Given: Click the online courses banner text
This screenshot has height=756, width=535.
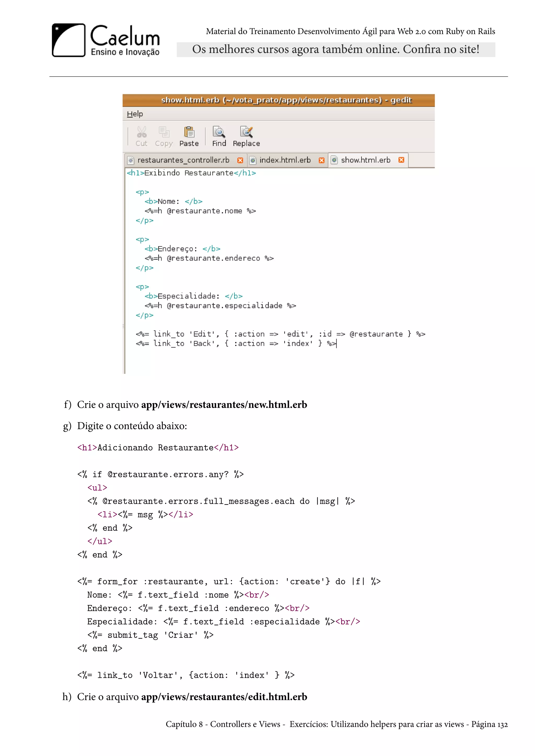Looking at the screenshot, I should pos(336,49).
